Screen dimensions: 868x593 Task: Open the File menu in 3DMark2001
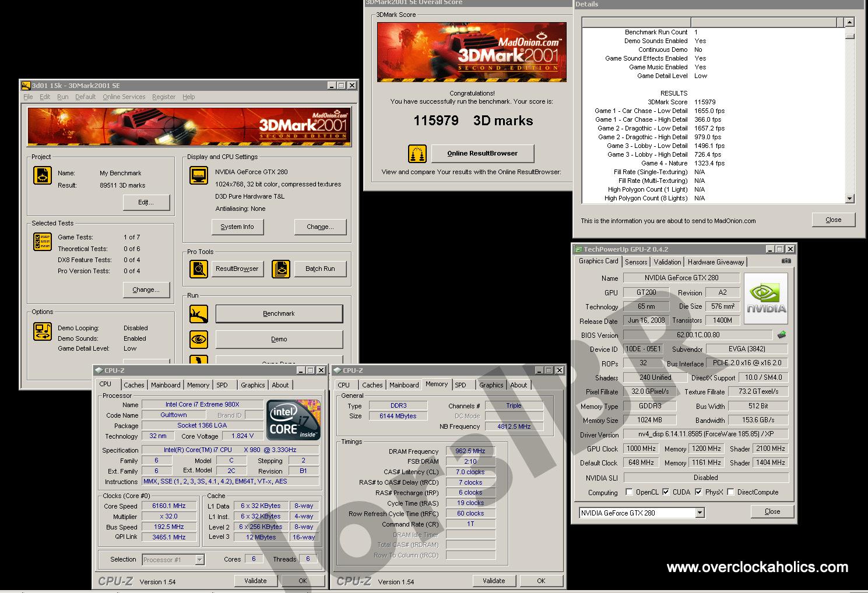(x=28, y=97)
